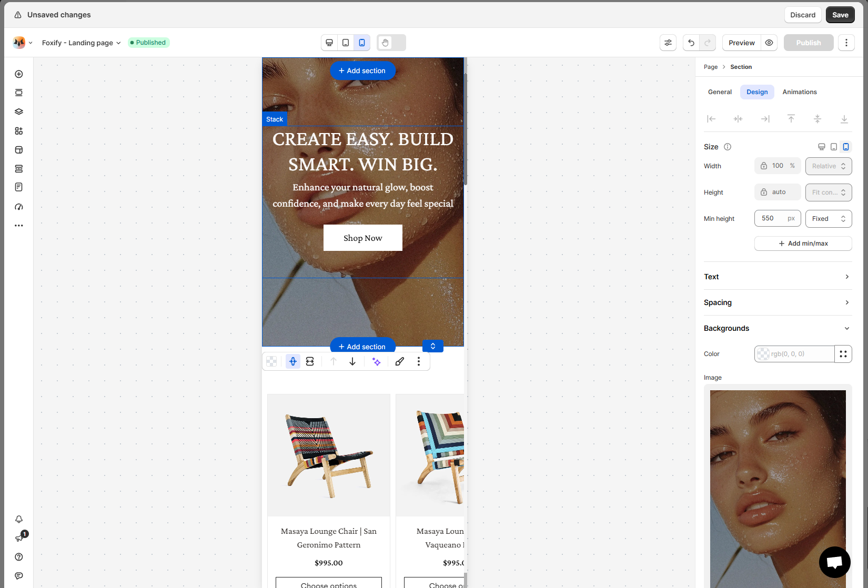This screenshot has height=588, width=868.
Task: Click the Shop Now button on canvas
Action: pyautogui.click(x=363, y=238)
